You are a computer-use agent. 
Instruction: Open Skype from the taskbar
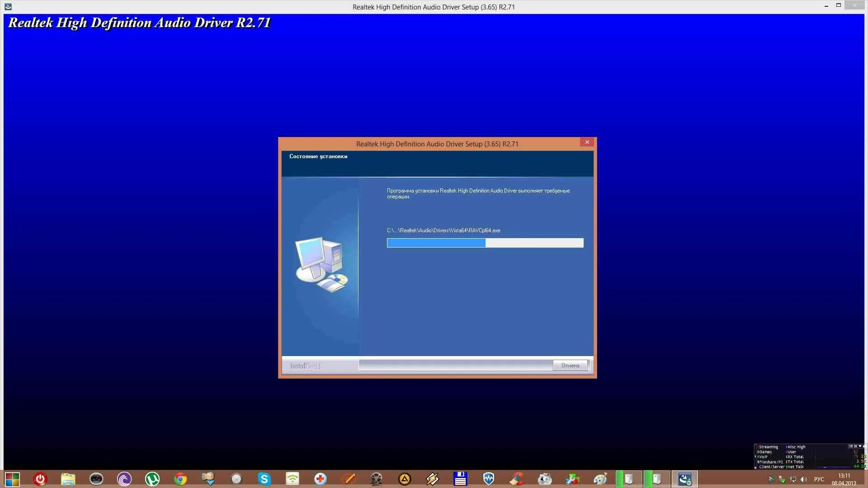tap(264, 479)
